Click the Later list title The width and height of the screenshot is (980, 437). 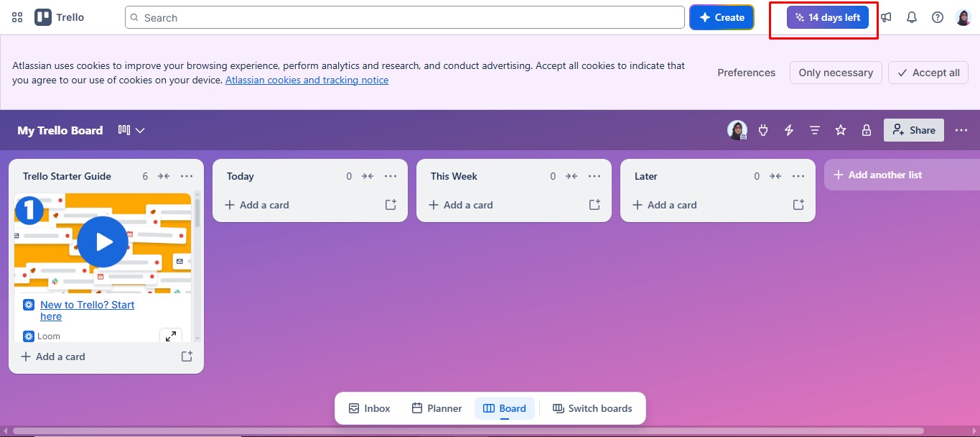[646, 176]
